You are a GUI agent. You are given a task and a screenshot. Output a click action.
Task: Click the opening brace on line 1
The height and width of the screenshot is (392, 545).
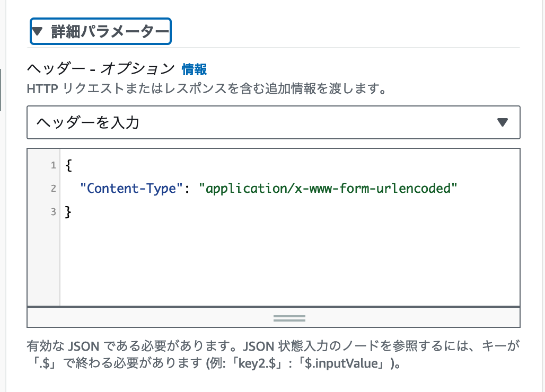(68, 165)
